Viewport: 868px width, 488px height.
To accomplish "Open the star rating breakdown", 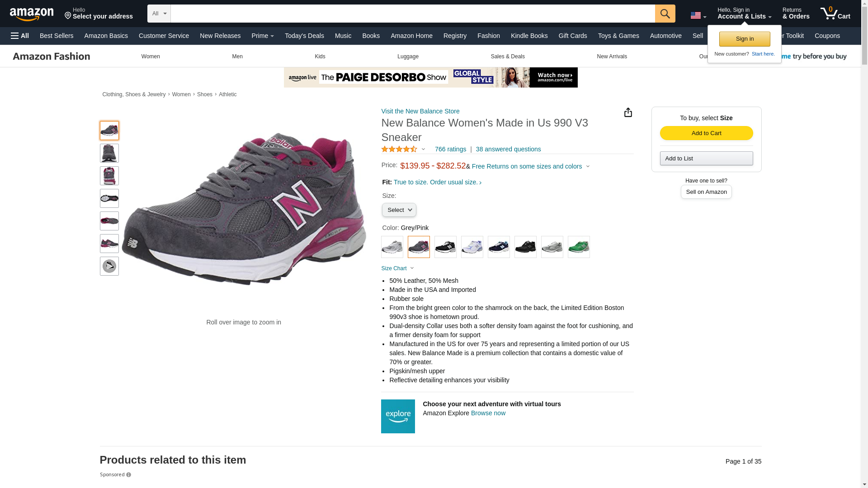I will (x=403, y=149).
